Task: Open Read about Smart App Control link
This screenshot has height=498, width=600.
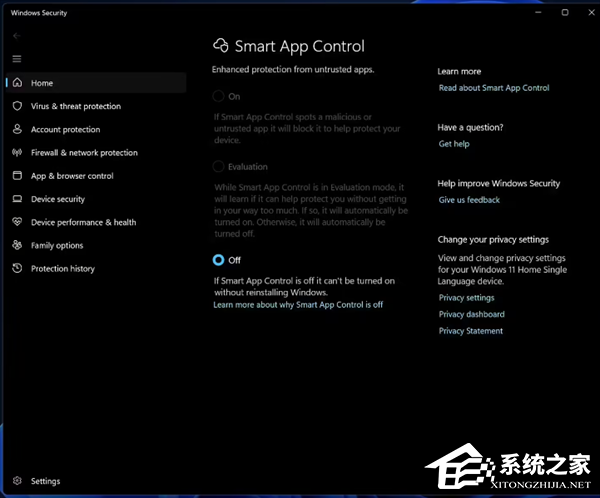Action: point(494,88)
